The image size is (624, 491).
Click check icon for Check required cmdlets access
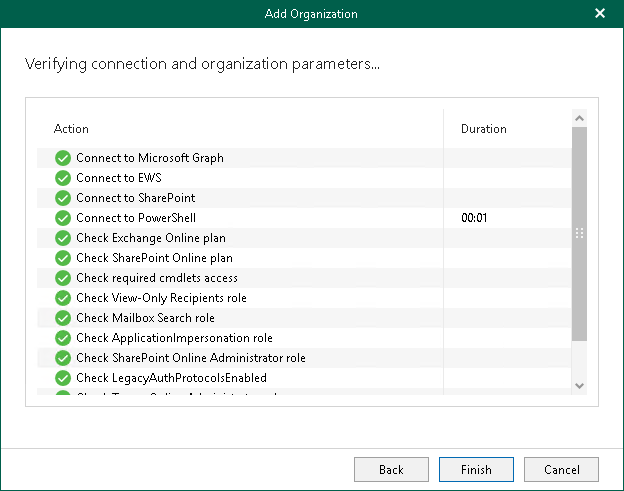coord(63,278)
